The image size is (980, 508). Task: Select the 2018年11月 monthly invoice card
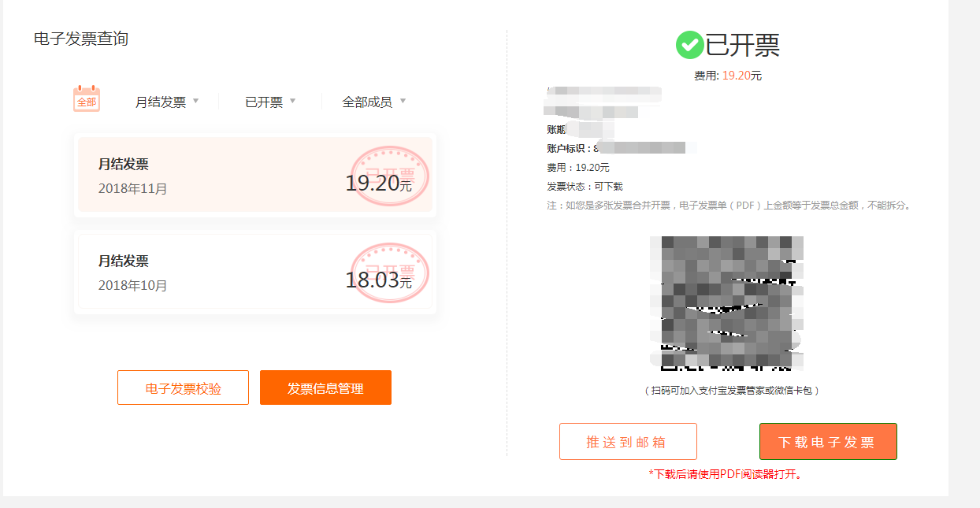pos(255,175)
